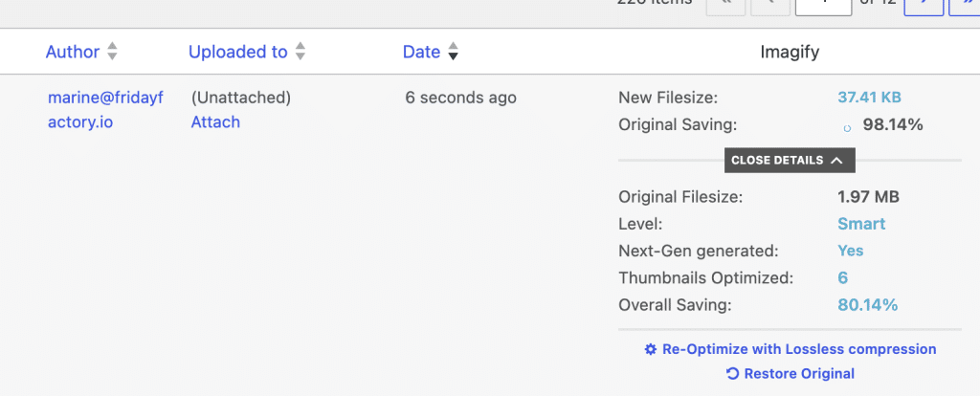
Task: Sort the media by Date column
Action: point(421,52)
